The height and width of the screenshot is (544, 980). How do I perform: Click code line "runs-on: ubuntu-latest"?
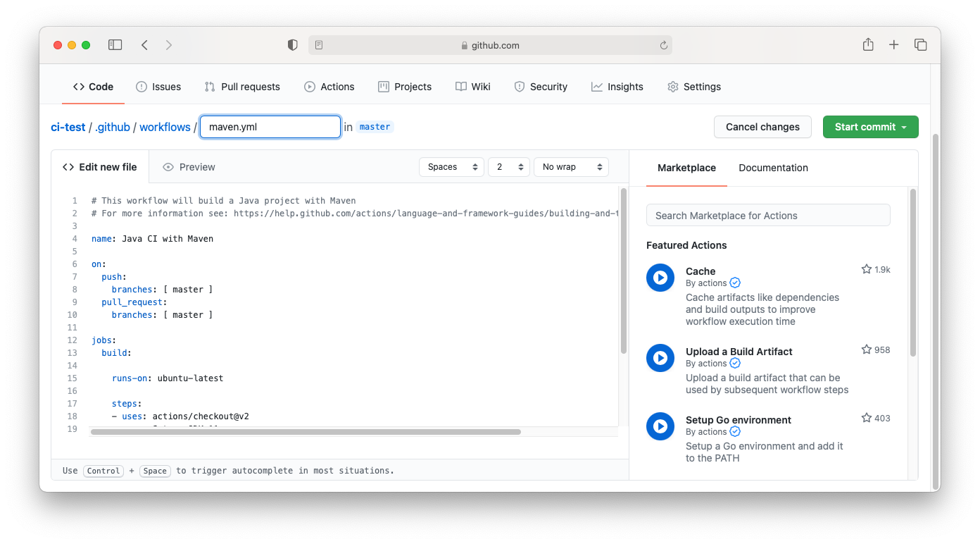168,378
